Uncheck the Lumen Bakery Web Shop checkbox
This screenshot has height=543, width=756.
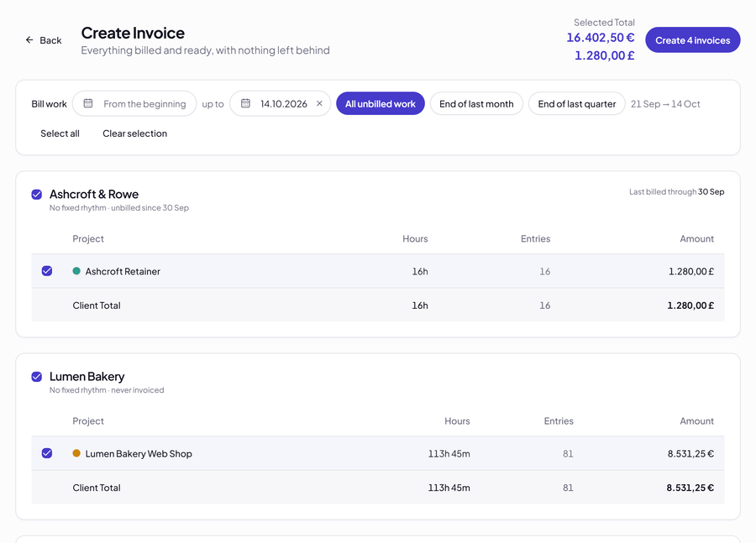tap(47, 453)
